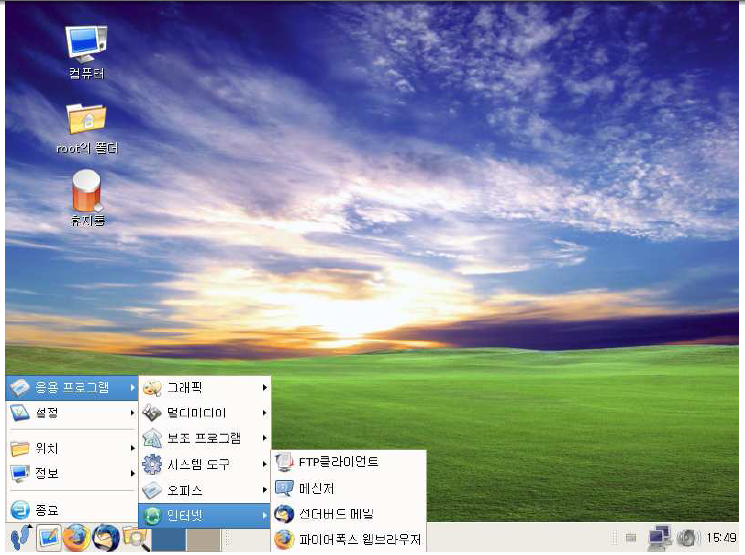Click the show desktop icon on the taskbar

point(49,538)
